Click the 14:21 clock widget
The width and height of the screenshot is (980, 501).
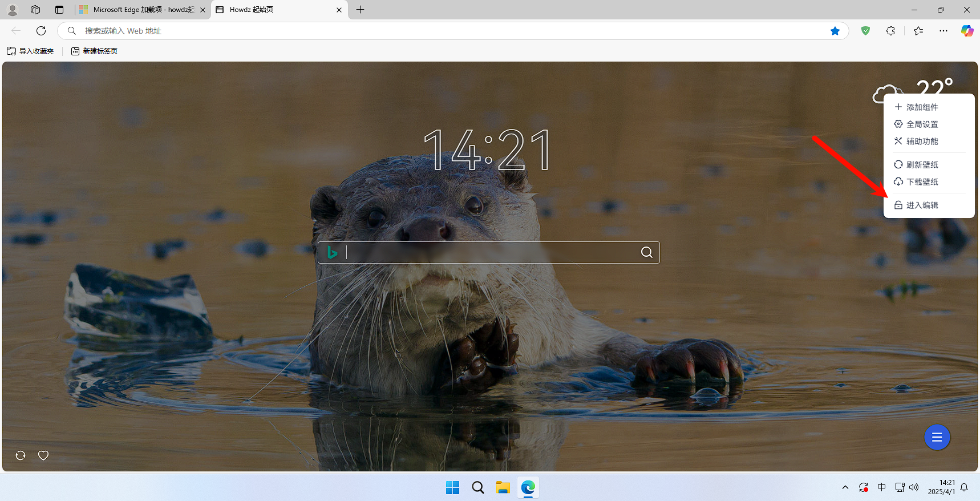(x=488, y=150)
